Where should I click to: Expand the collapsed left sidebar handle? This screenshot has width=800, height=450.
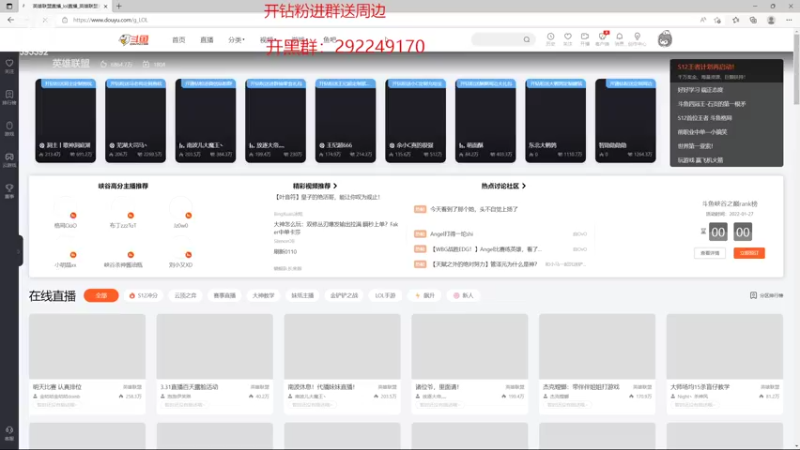tap(20, 251)
